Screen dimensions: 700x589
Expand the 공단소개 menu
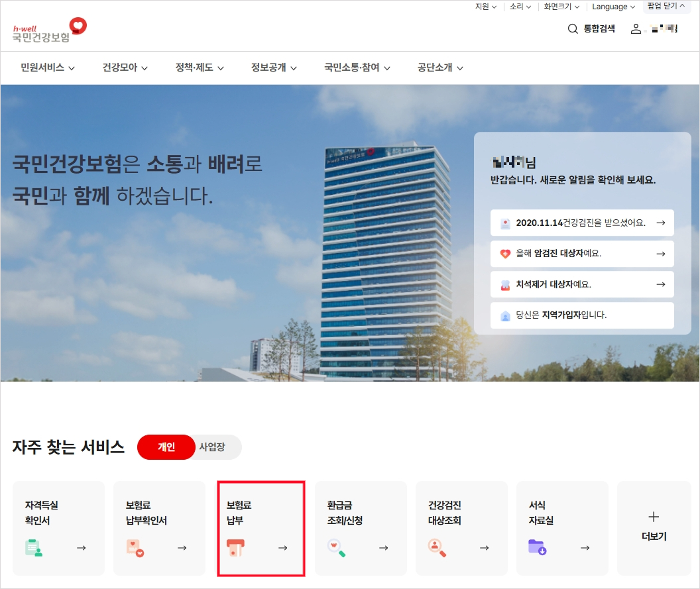[440, 68]
